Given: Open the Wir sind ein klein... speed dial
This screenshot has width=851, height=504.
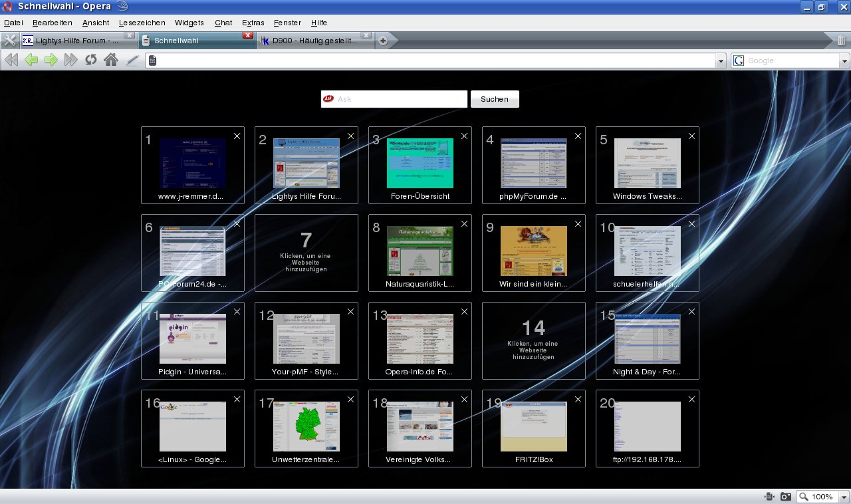Looking at the screenshot, I should click(x=534, y=251).
